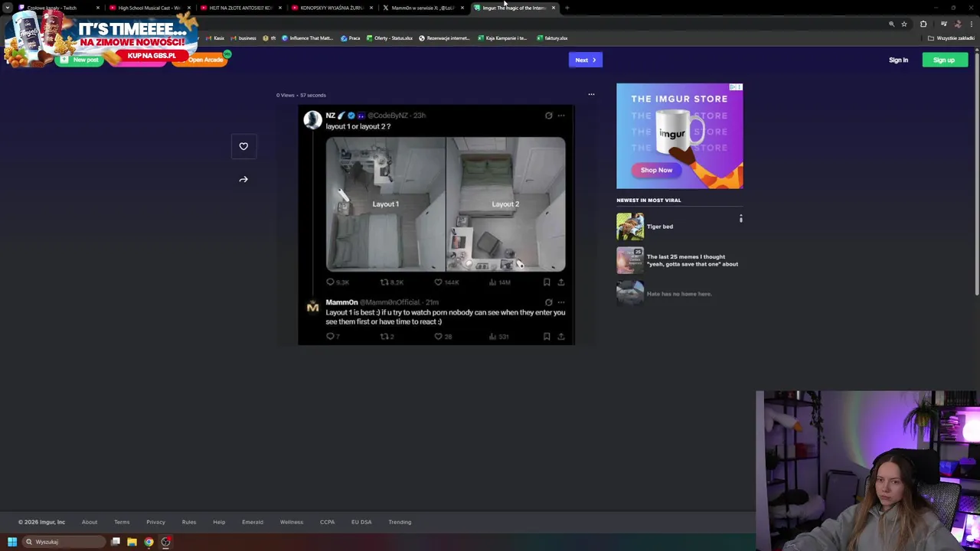The width and height of the screenshot is (980, 551).
Task: Open Arcade from the orange button
Action: point(201,60)
